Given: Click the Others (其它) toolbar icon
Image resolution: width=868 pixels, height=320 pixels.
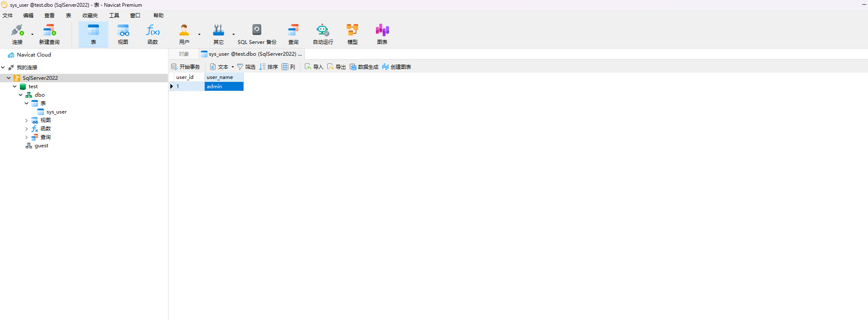Looking at the screenshot, I should click(219, 34).
